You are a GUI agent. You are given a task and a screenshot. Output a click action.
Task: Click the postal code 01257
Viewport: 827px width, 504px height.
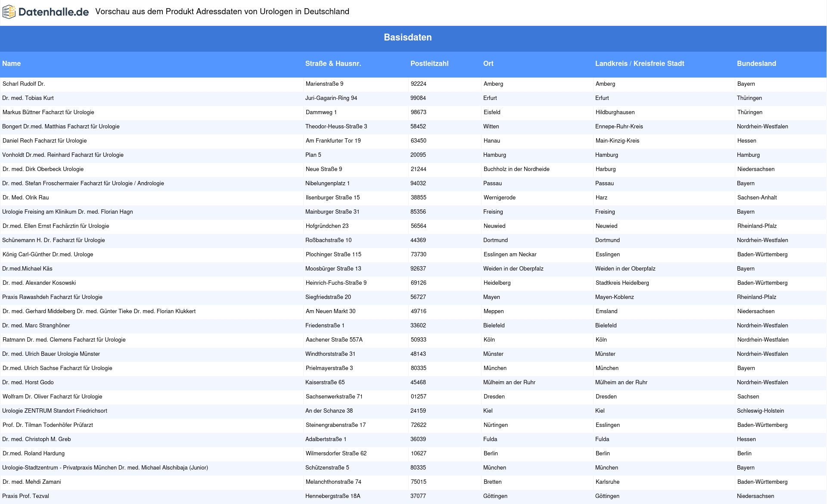pos(419,397)
